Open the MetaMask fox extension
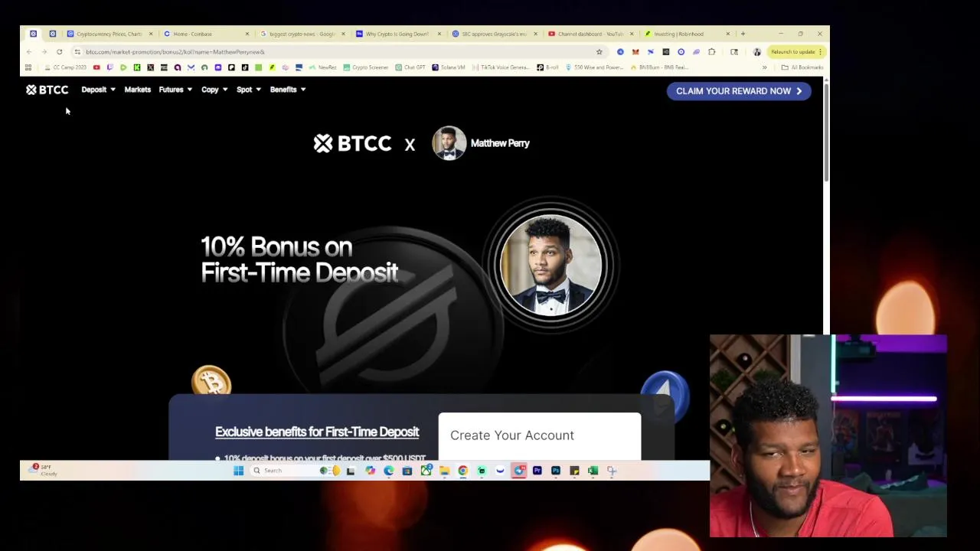 [x=635, y=52]
